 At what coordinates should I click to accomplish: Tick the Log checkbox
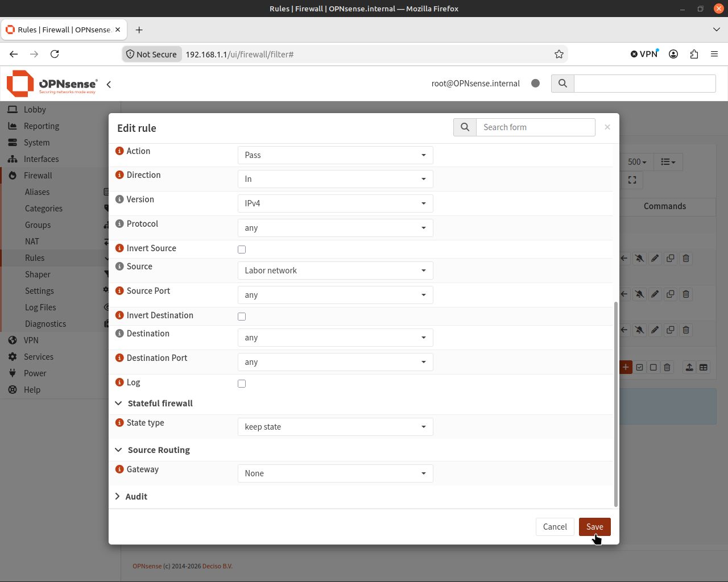click(242, 384)
